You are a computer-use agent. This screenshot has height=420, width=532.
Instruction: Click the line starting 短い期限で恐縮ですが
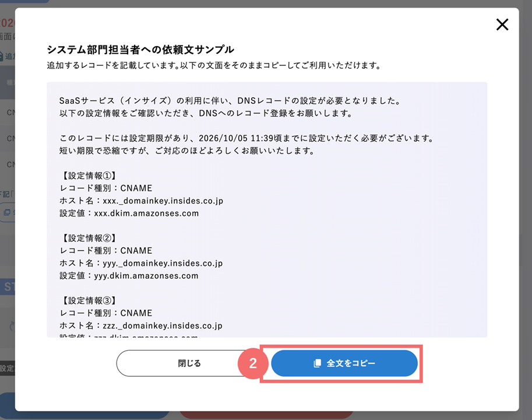[187, 150]
